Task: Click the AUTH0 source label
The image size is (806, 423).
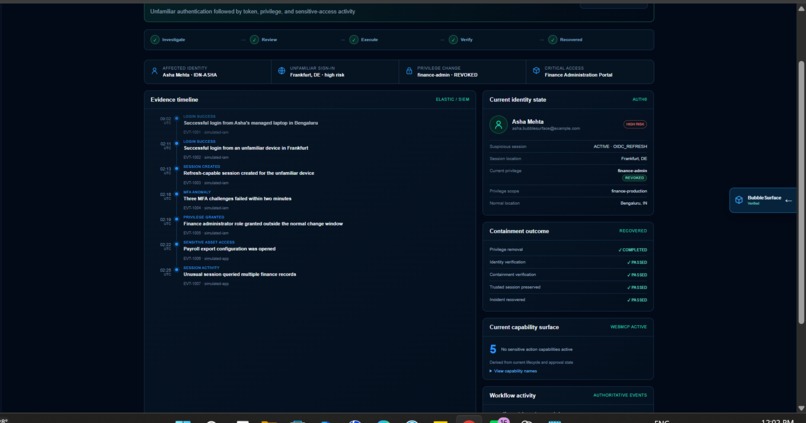Action: tap(639, 100)
